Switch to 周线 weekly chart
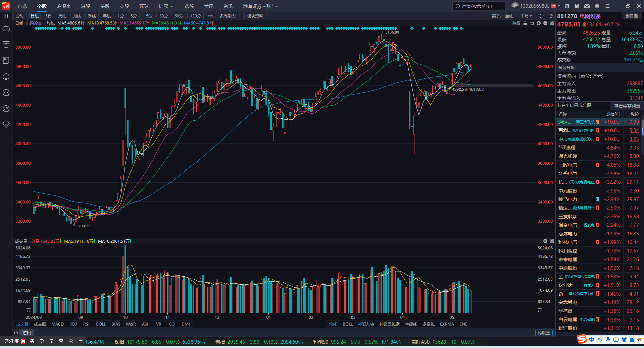 pyautogui.click(x=62, y=16)
